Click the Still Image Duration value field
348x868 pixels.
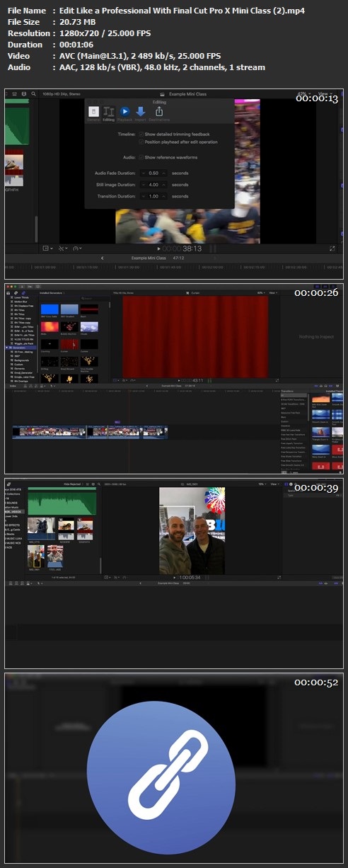pyautogui.click(x=152, y=184)
